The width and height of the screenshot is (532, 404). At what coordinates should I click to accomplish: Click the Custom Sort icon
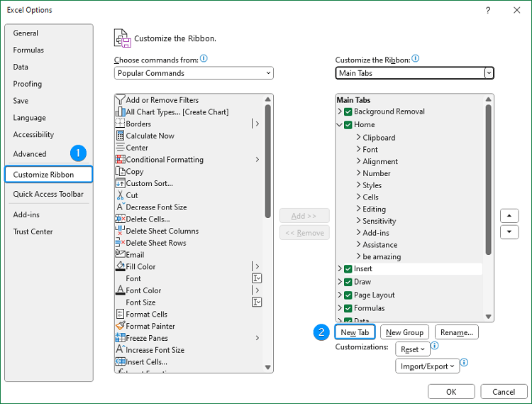click(120, 183)
